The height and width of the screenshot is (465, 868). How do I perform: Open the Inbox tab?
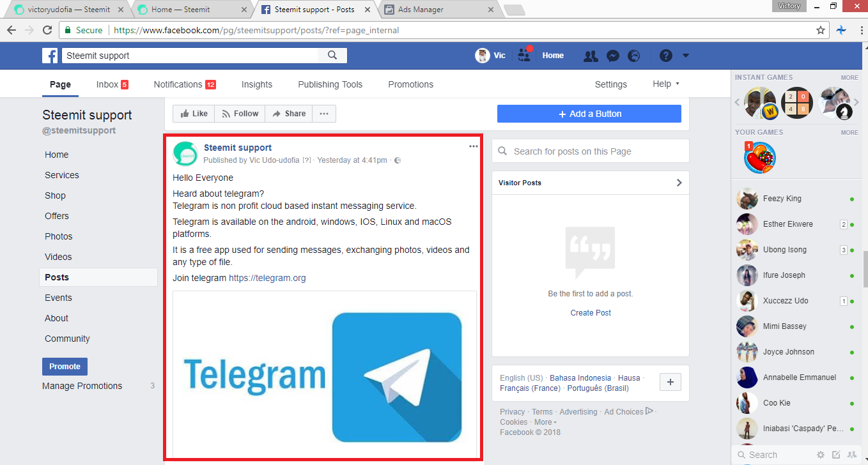[112, 84]
